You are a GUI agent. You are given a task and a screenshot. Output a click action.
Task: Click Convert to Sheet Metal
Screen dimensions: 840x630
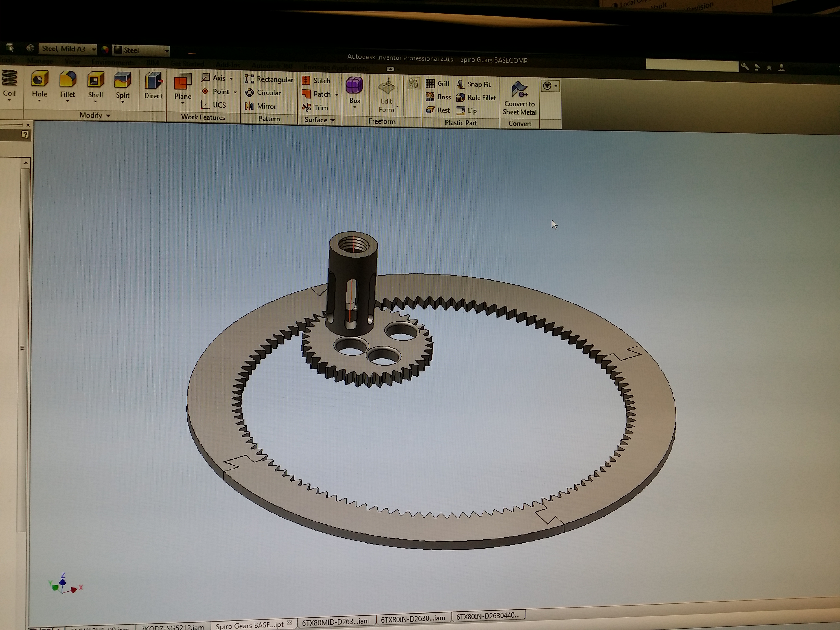tap(520, 98)
